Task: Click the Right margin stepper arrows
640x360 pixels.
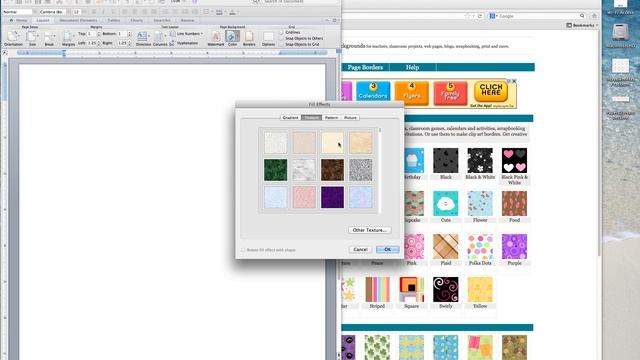Action: coord(129,43)
